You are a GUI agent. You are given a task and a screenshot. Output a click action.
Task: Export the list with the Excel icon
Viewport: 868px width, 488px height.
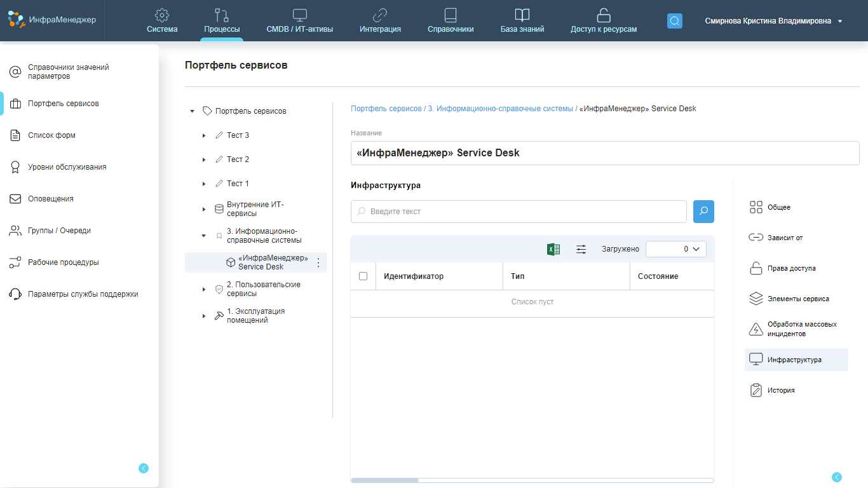coord(553,249)
